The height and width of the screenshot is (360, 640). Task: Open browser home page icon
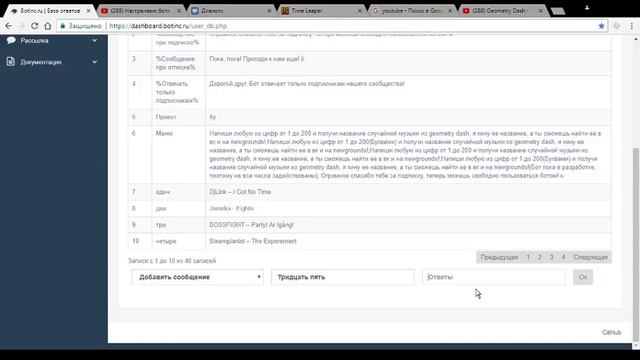(48, 26)
